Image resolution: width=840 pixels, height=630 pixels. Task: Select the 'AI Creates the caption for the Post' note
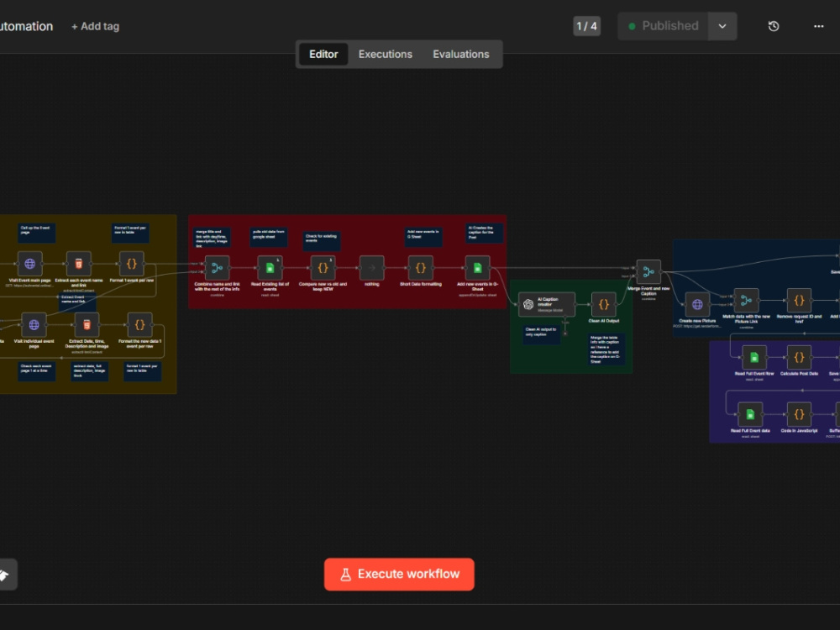point(484,233)
